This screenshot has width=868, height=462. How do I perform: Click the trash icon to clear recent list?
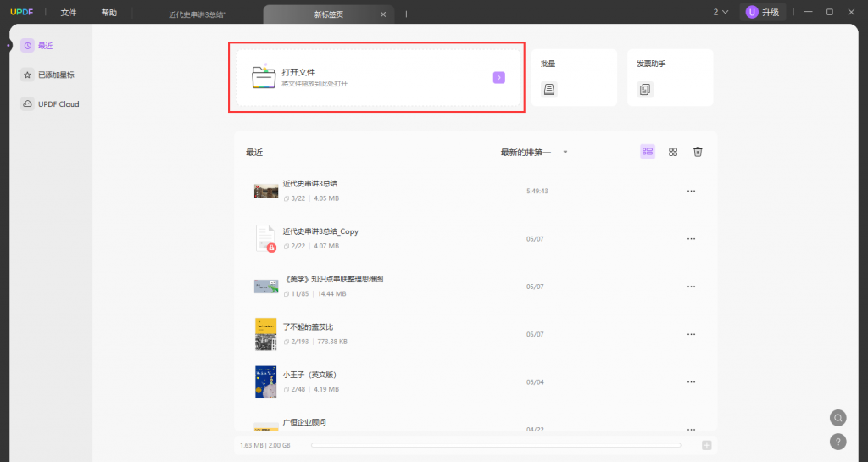(698, 152)
